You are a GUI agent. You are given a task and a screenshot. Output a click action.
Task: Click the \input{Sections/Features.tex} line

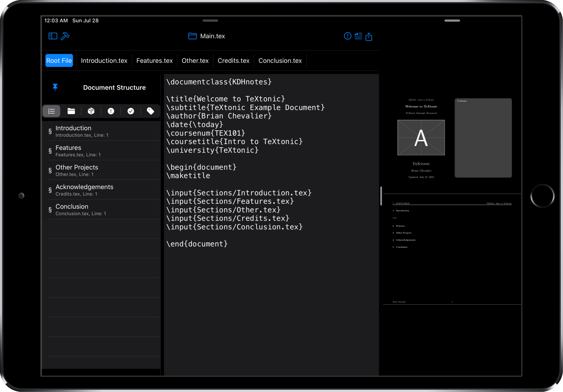pyautogui.click(x=230, y=201)
